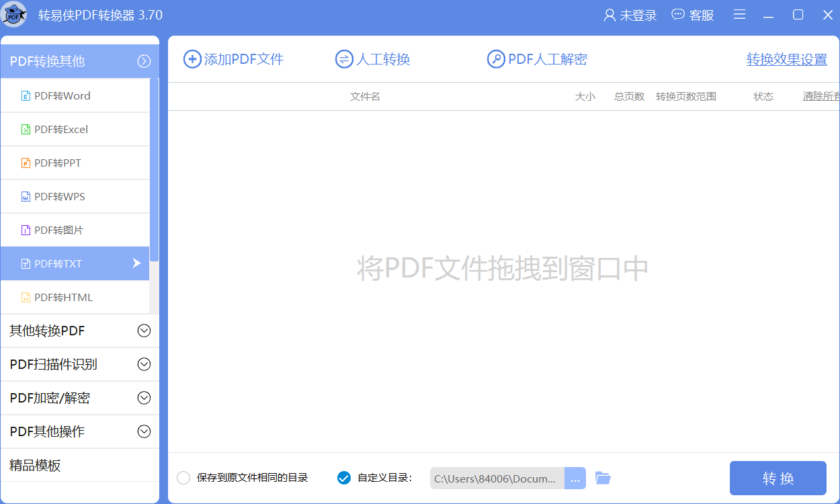The width and height of the screenshot is (840, 504).
Task: Select PDF转PPT in sidebar
Action: click(x=75, y=163)
